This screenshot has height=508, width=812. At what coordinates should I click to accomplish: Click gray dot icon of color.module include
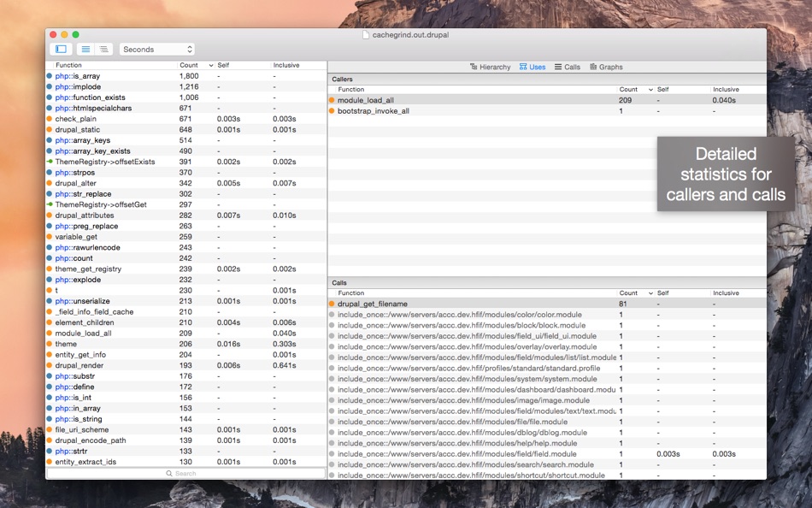pyautogui.click(x=332, y=315)
